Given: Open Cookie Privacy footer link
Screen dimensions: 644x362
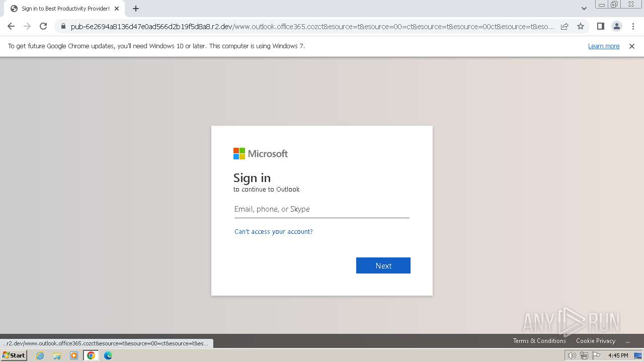Looking at the screenshot, I should tap(596, 341).
